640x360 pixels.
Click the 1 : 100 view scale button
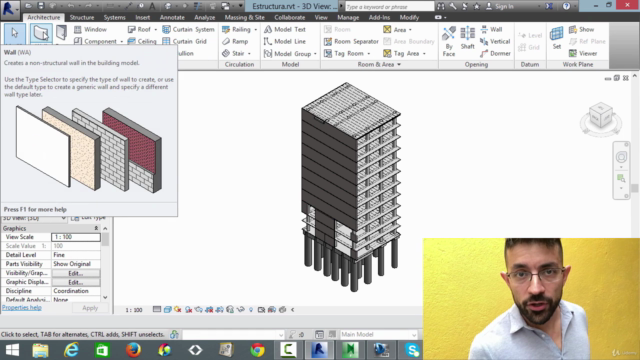[133, 310]
